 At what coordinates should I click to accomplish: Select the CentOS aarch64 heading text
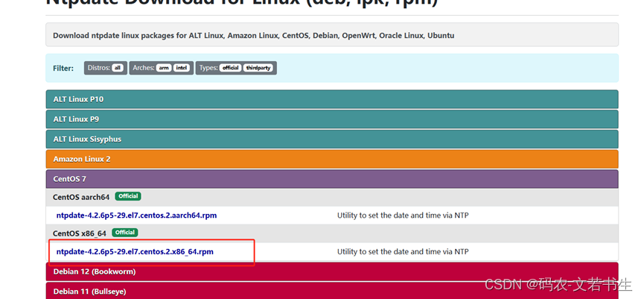pos(81,197)
